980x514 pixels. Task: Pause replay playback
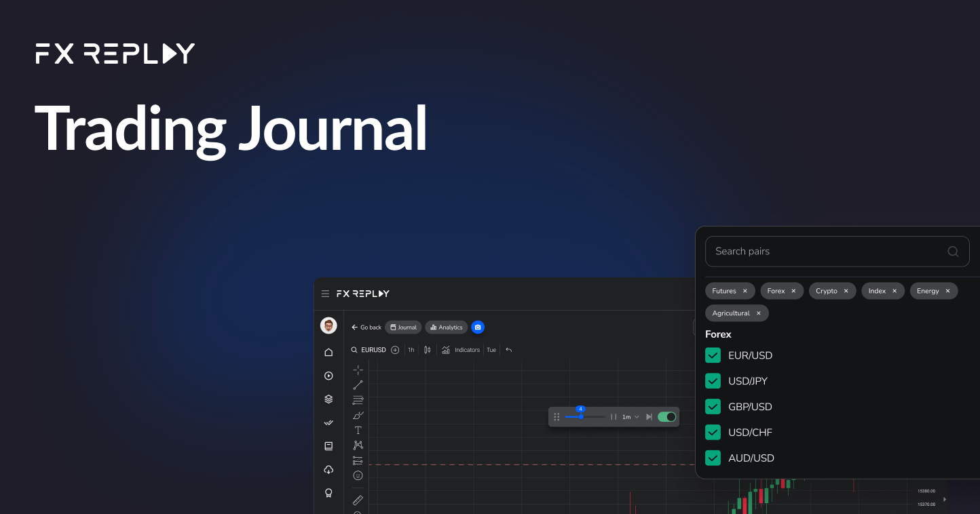pos(614,416)
